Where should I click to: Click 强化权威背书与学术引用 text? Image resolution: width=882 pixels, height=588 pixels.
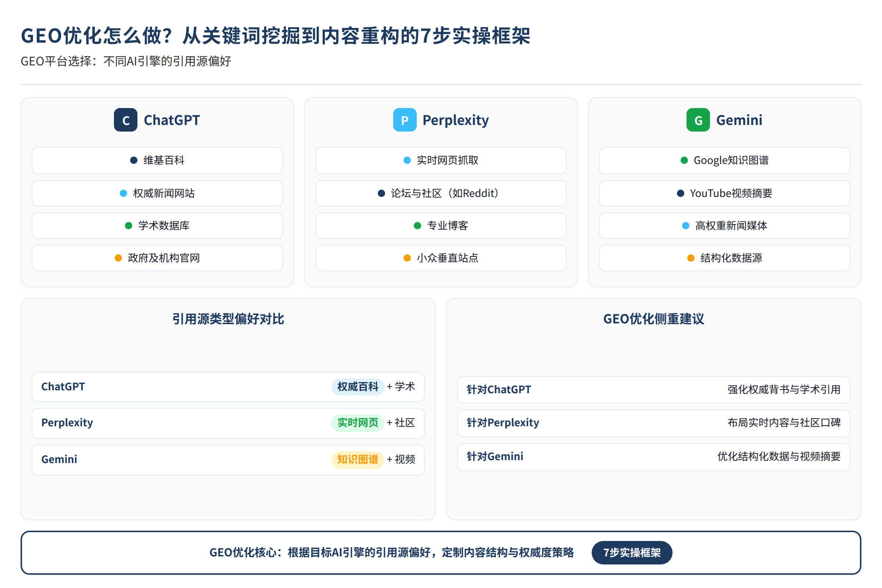[x=784, y=390]
